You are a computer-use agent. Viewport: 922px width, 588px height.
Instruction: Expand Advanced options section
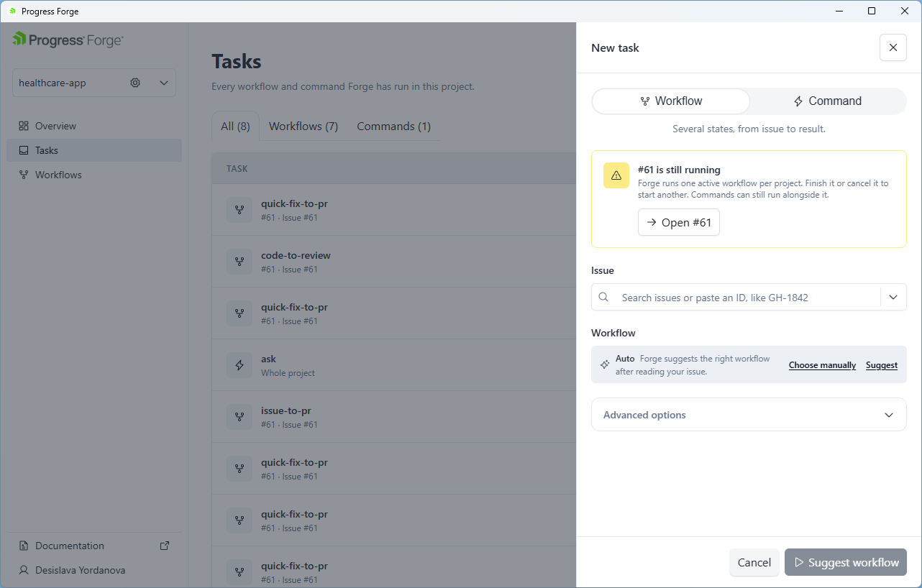tap(749, 415)
